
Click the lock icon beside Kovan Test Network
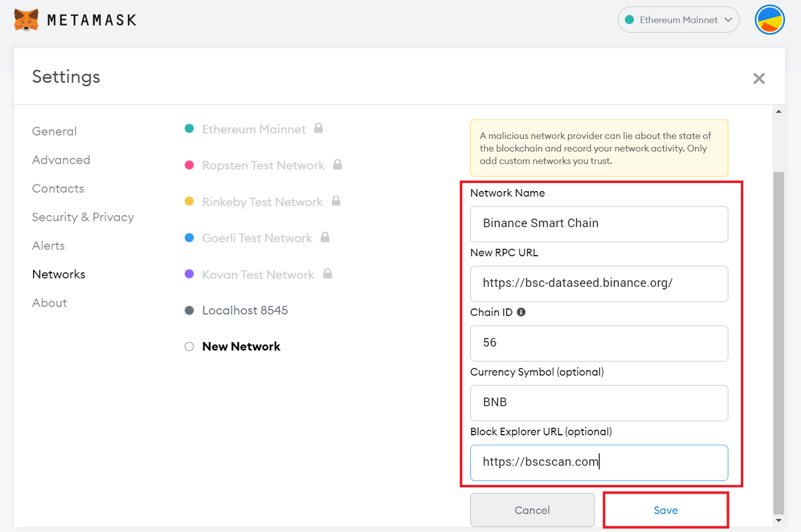point(327,273)
